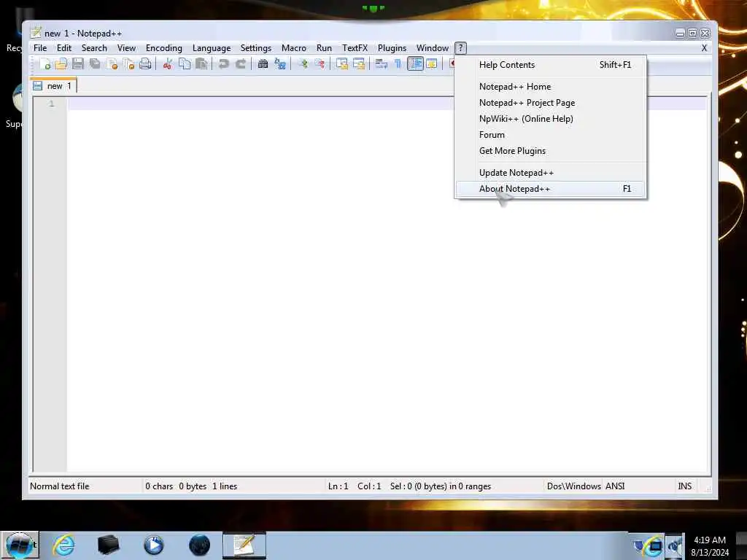Select the Forum menu entry

tap(550, 135)
